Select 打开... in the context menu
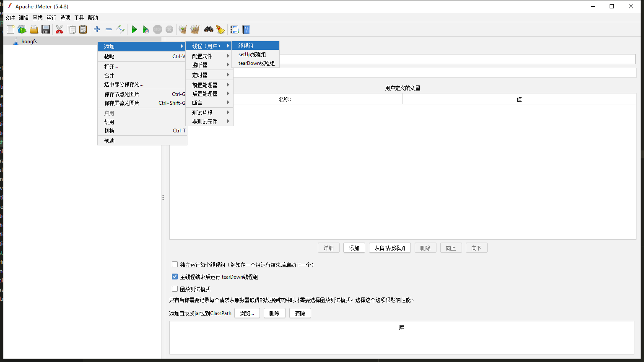The width and height of the screenshot is (644, 362). tap(142, 67)
